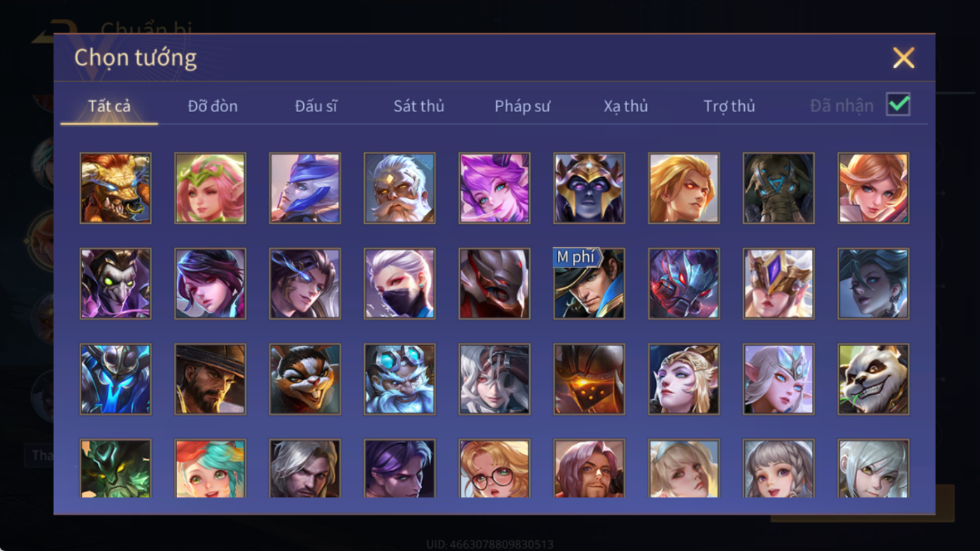Image resolution: width=980 pixels, height=551 pixels.
Task: Pick the blonde girl with round glasses
Action: [494, 468]
